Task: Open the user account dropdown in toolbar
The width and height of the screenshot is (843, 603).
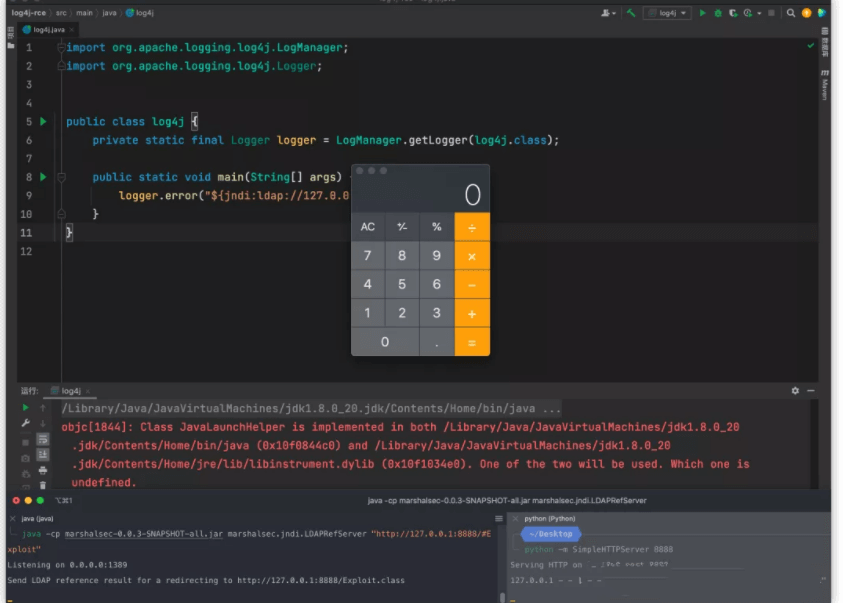Action: (x=608, y=13)
